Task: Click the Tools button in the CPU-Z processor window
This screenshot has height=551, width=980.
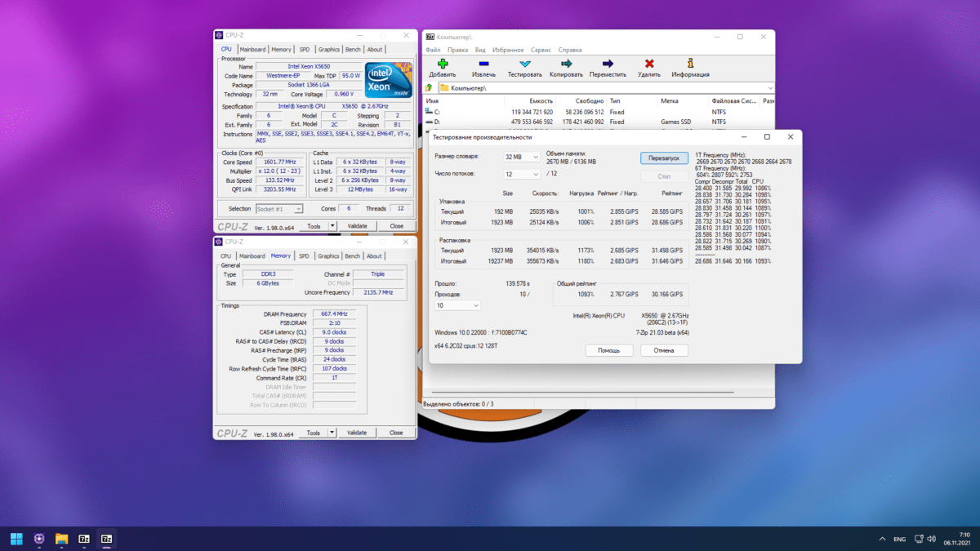Action: pos(314,226)
